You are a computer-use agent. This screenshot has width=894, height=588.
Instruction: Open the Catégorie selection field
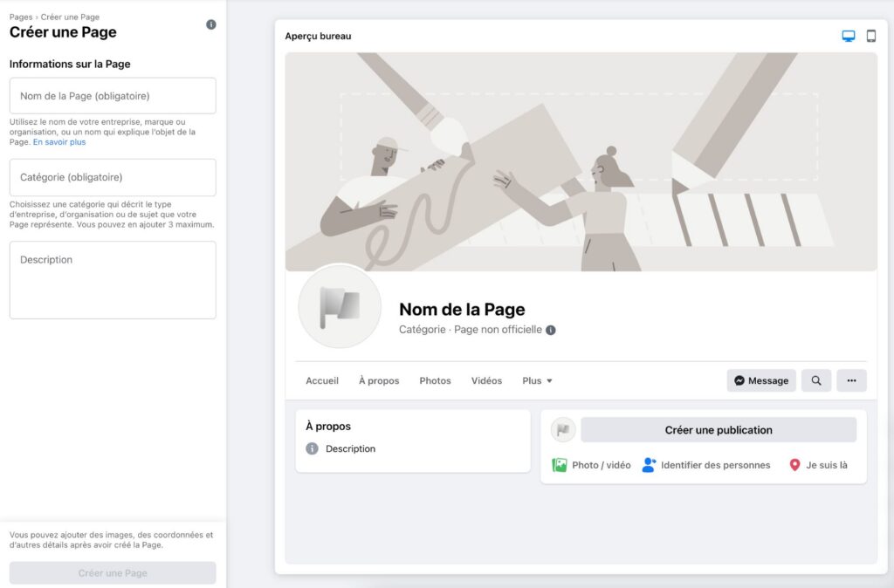[113, 178]
